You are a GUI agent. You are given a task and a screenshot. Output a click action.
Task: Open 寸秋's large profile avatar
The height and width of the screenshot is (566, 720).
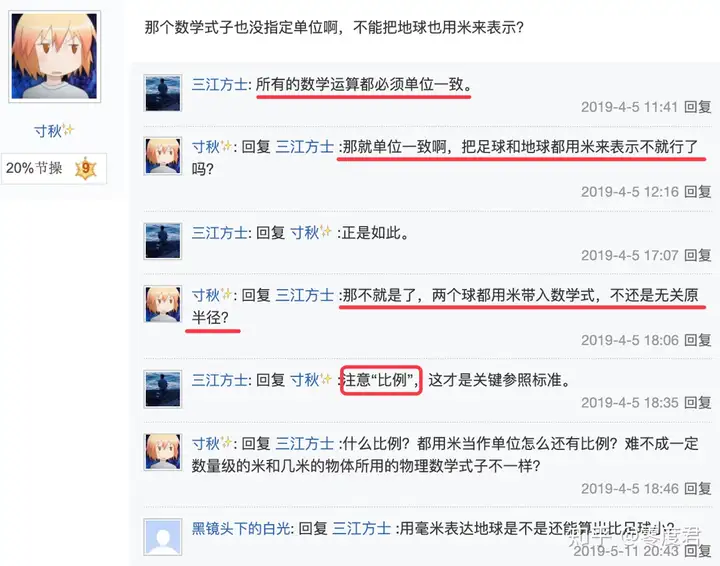point(55,56)
